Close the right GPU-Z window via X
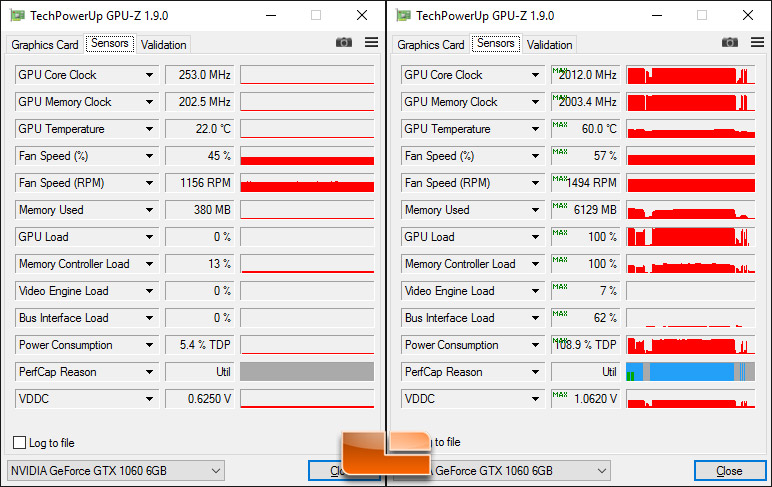Screen dimensions: 772x487 tap(748, 15)
